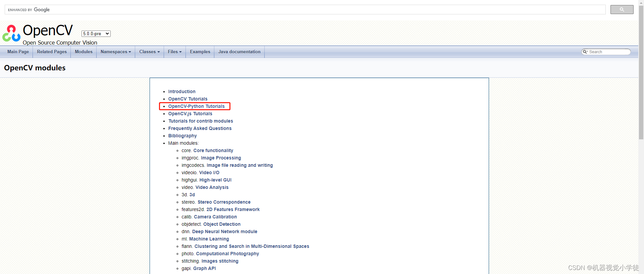Screen dimensions: 644x274
Task: Open the Video Analysis module link
Action: coord(212,187)
